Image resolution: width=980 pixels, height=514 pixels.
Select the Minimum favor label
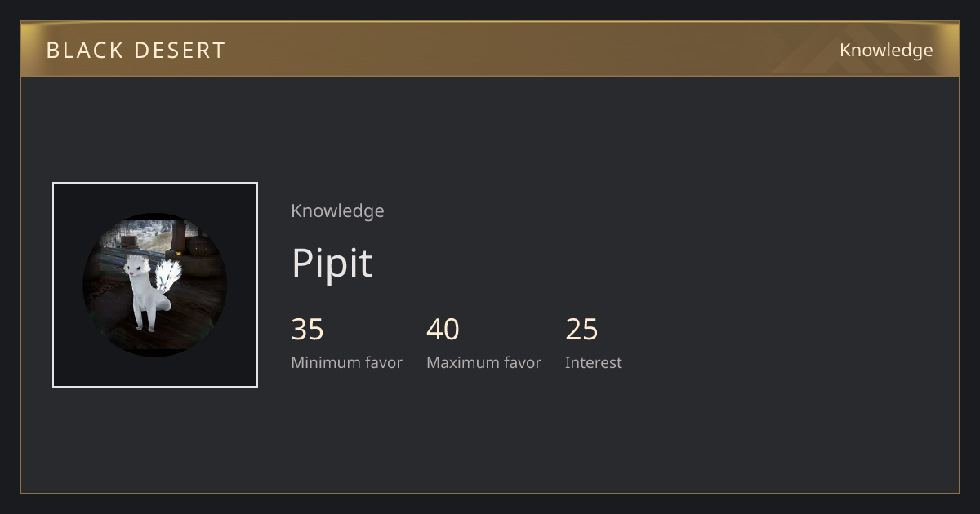346,363
